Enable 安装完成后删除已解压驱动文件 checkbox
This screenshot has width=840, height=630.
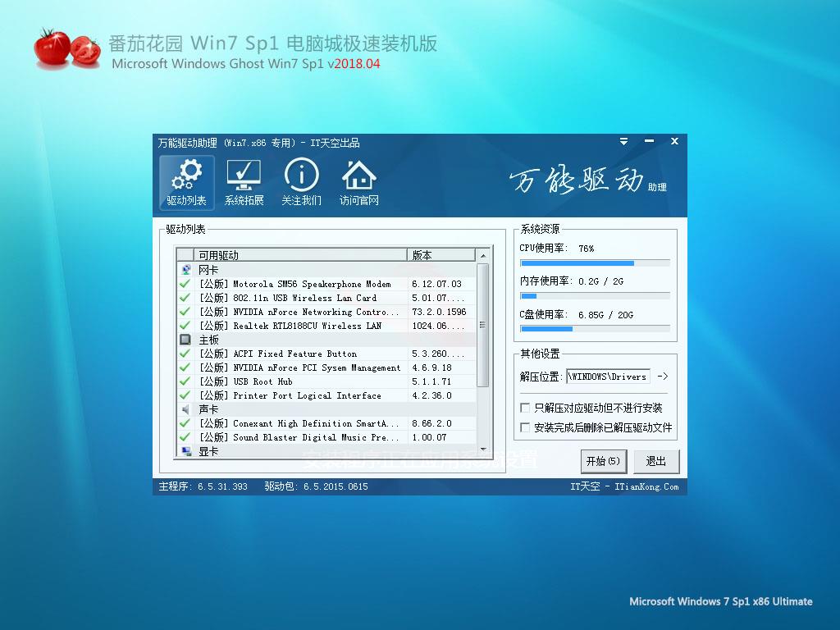[x=526, y=427]
